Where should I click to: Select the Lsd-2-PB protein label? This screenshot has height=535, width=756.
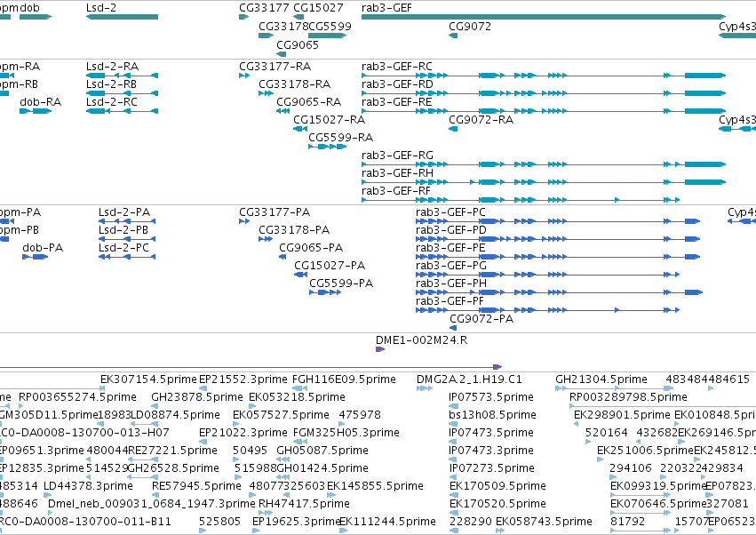[123, 230]
